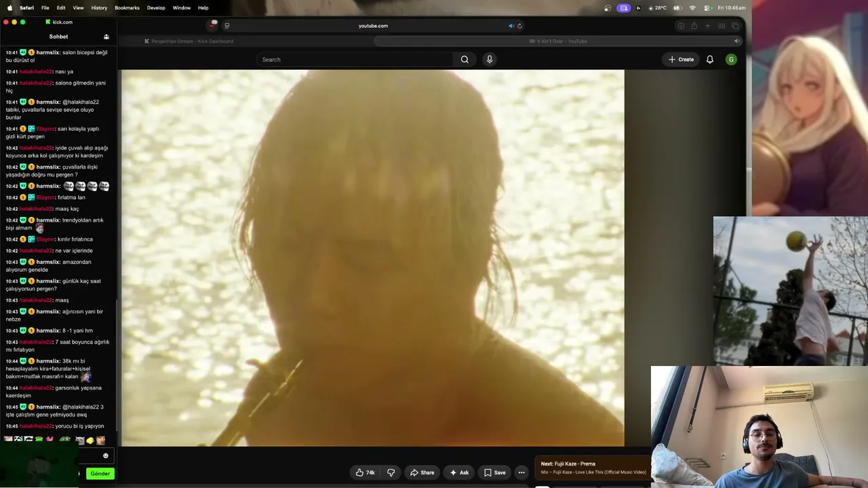Open the Help menu

tap(203, 7)
